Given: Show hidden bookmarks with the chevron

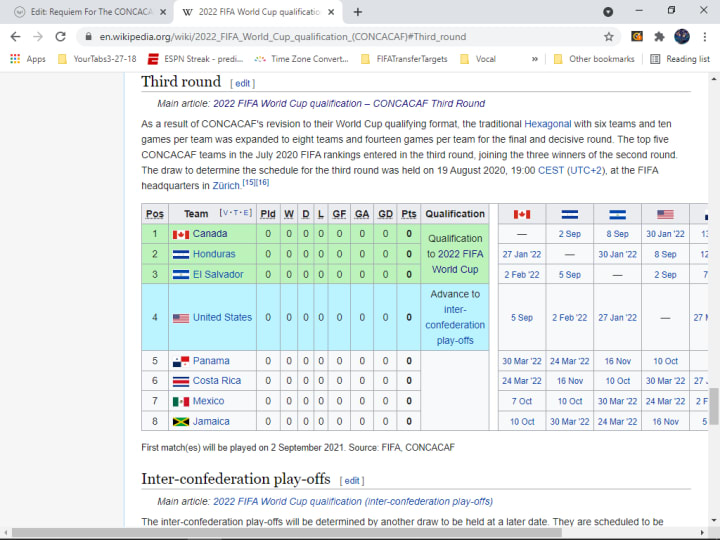Looking at the screenshot, I should click(x=534, y=59).
